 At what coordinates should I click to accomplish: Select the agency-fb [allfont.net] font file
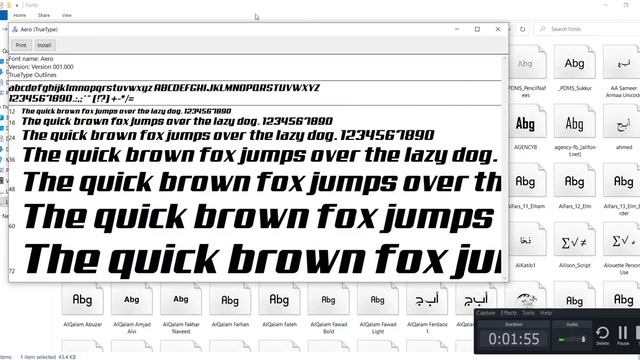pyautogui.click(x=574, y=131)
